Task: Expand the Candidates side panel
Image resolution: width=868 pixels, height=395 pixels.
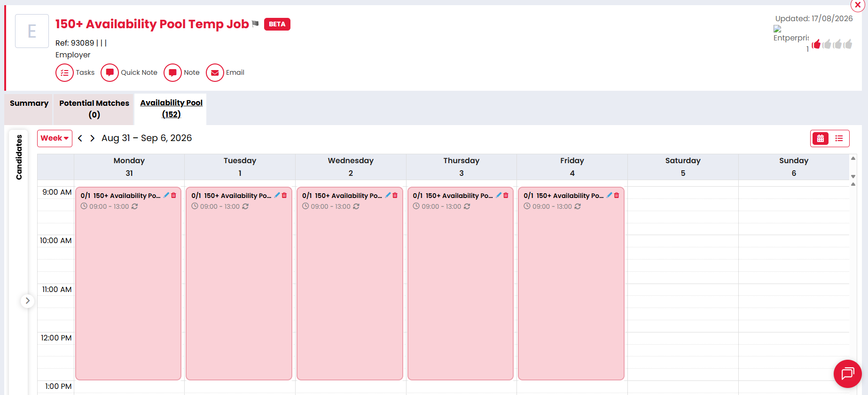Action: (28, 301)
